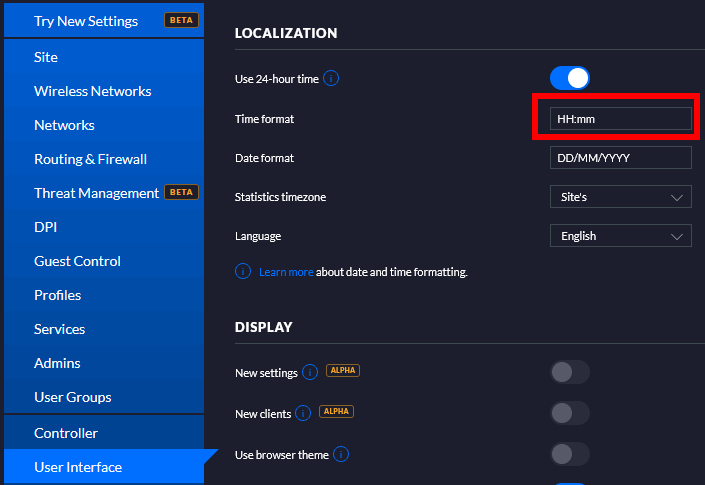705x485 pixels.
Task: Select Threat Management in the sidebar
Action: pyautogui.click(x=96, y=193)
